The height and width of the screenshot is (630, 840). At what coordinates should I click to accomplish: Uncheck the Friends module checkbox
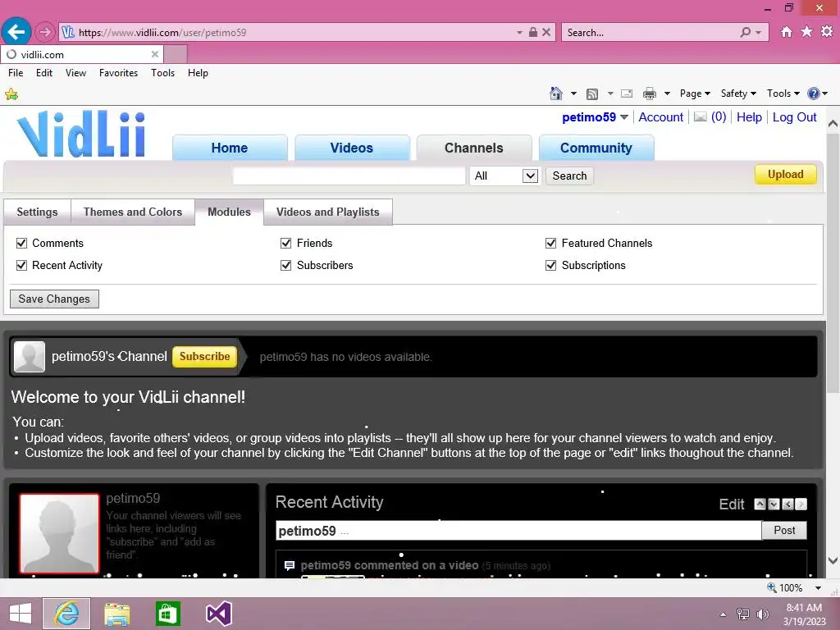[286, 243]
